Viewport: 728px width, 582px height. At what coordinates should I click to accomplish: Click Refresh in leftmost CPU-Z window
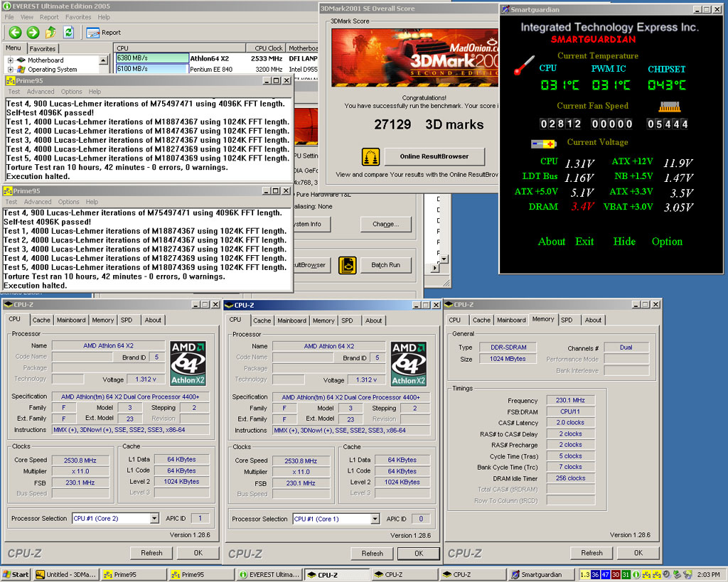coord(151,553)
